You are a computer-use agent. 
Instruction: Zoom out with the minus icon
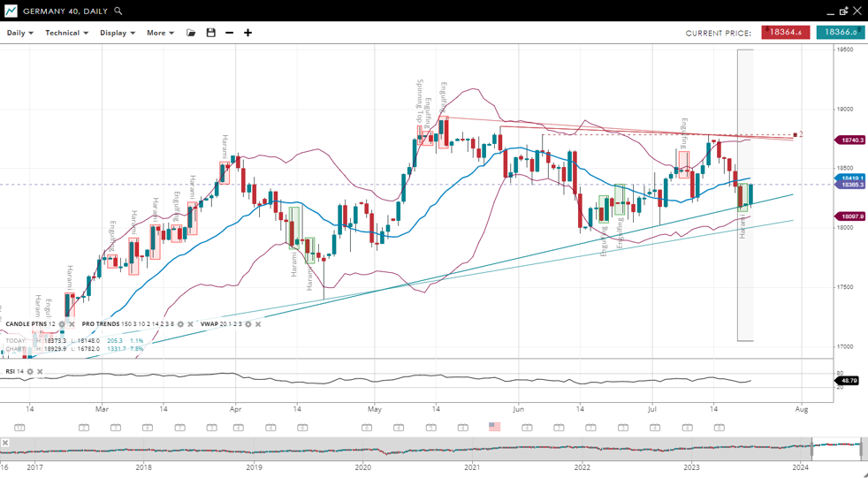pyautogui.click(x=230, y=33)
